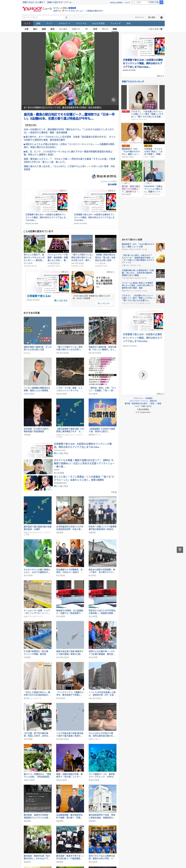Open the 梅雨の奄美で震度5強 photo

[x=38, y=331]
